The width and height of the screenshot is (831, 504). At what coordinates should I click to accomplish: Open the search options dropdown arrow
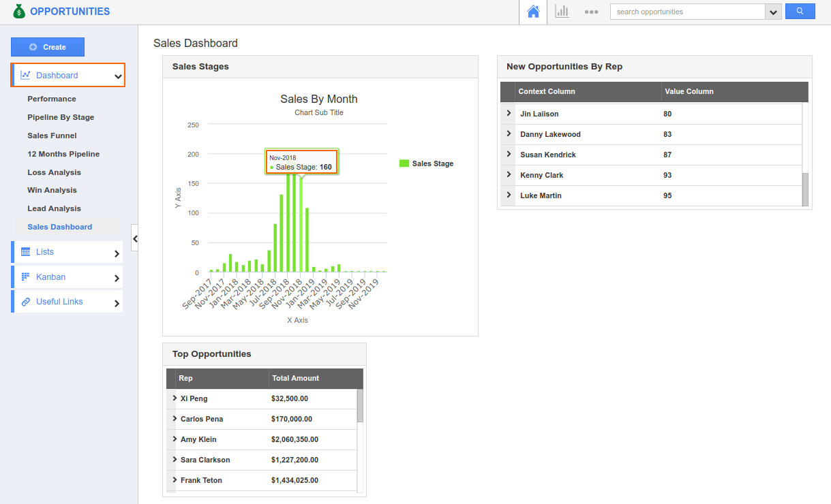pos(773,12)
